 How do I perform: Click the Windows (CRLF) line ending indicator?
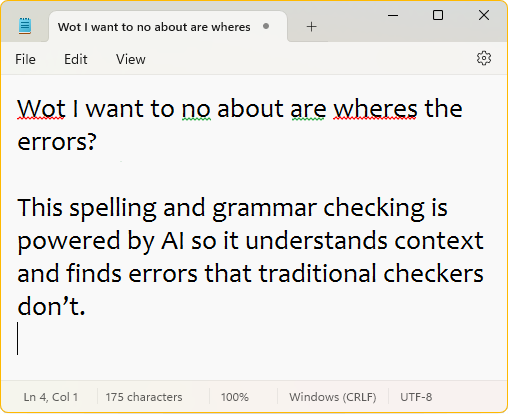point(333,397)
